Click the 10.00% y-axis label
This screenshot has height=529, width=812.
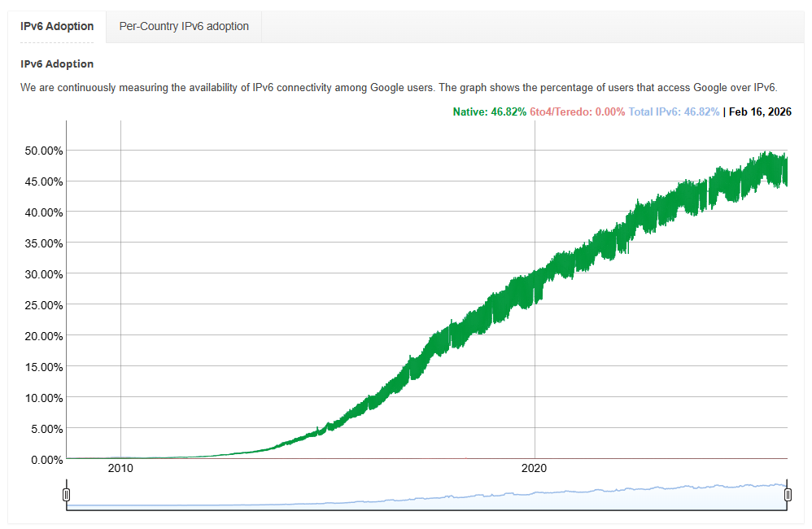coord(43,398)
